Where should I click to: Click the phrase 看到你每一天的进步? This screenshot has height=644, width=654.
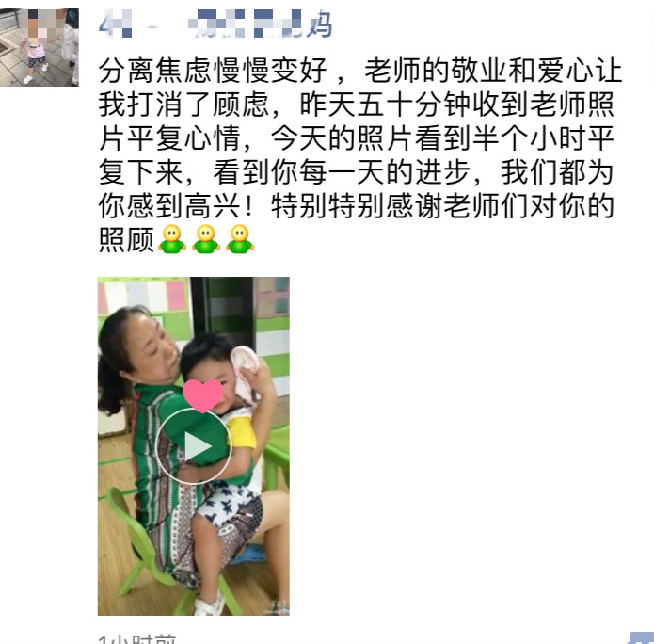click(342, 172)
